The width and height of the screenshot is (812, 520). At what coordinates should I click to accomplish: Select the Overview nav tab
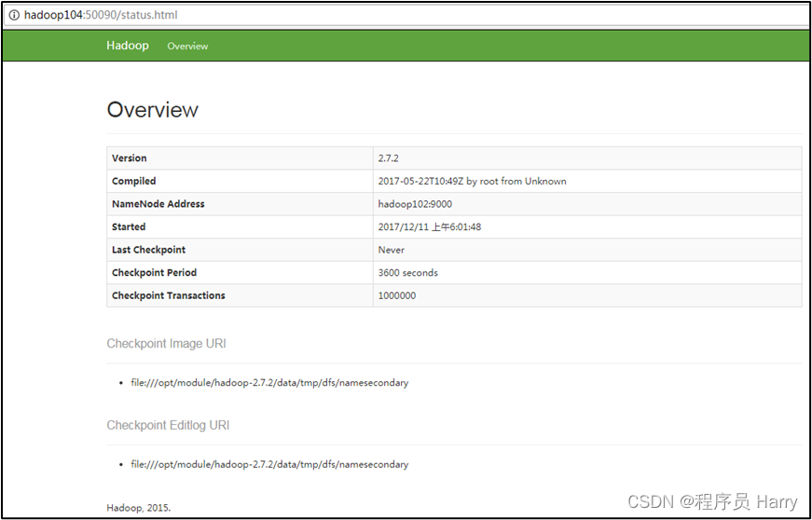pyautogui.click(x=187, y=46)
